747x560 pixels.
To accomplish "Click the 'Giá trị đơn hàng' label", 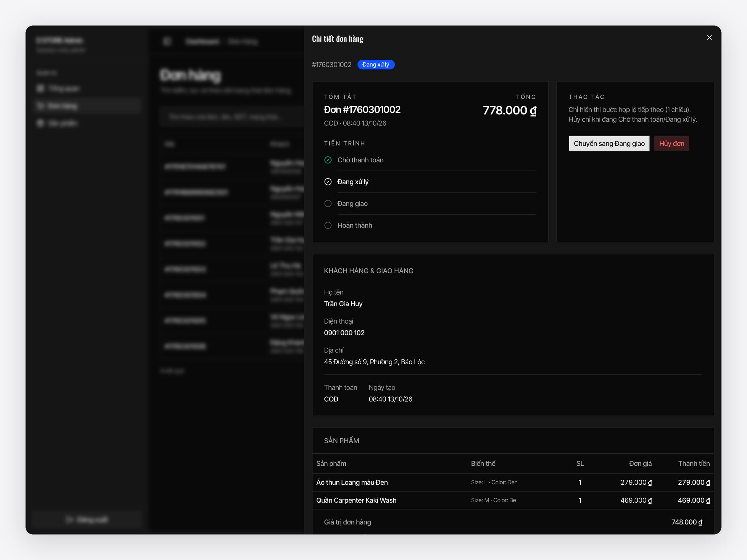I will click(347, 522).
